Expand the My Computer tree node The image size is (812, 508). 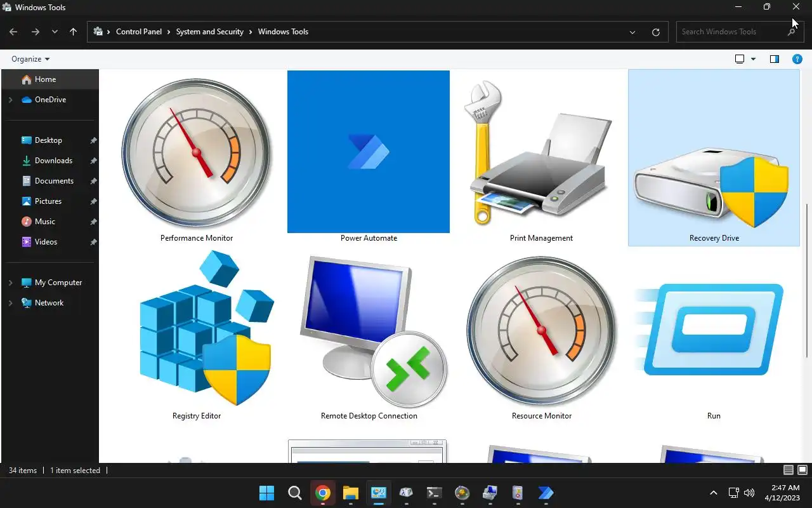(10, 283)
